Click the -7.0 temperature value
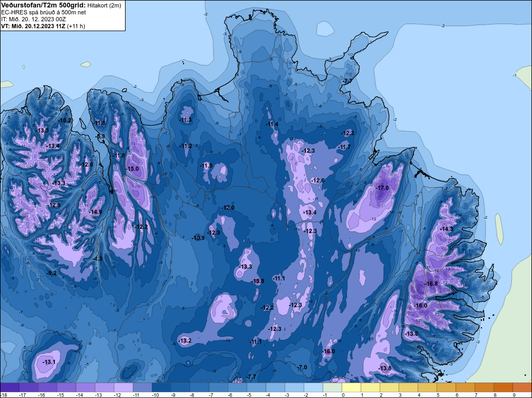Viewport: 532px width, 398px height. 302,367
